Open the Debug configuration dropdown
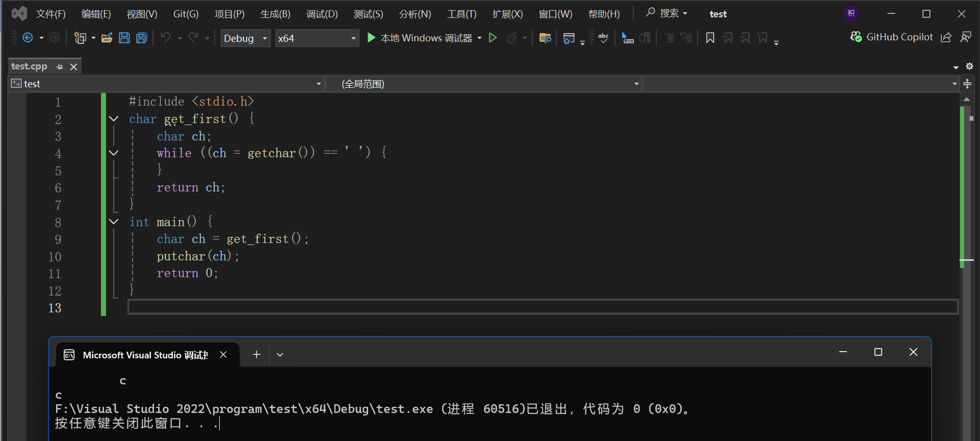This screenshot has width=980, height=441. [245, 38]
